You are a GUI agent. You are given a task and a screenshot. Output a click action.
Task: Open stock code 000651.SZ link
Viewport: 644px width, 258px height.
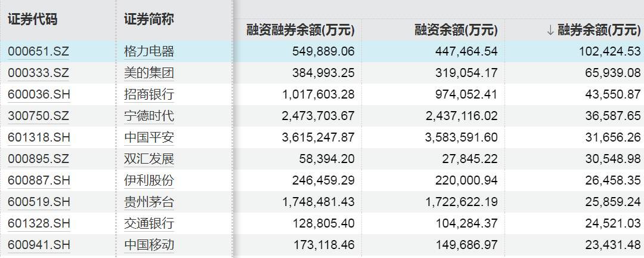tap(39, 51)
